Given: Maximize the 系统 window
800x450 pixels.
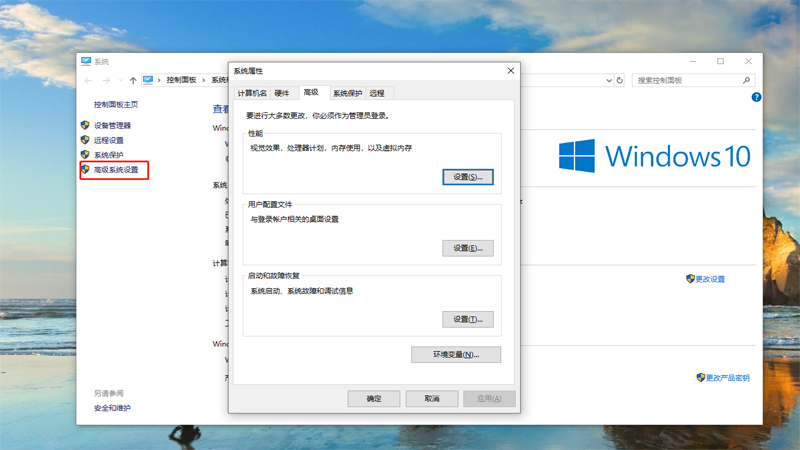Looking at the screenshot, I should pos(720,61).
